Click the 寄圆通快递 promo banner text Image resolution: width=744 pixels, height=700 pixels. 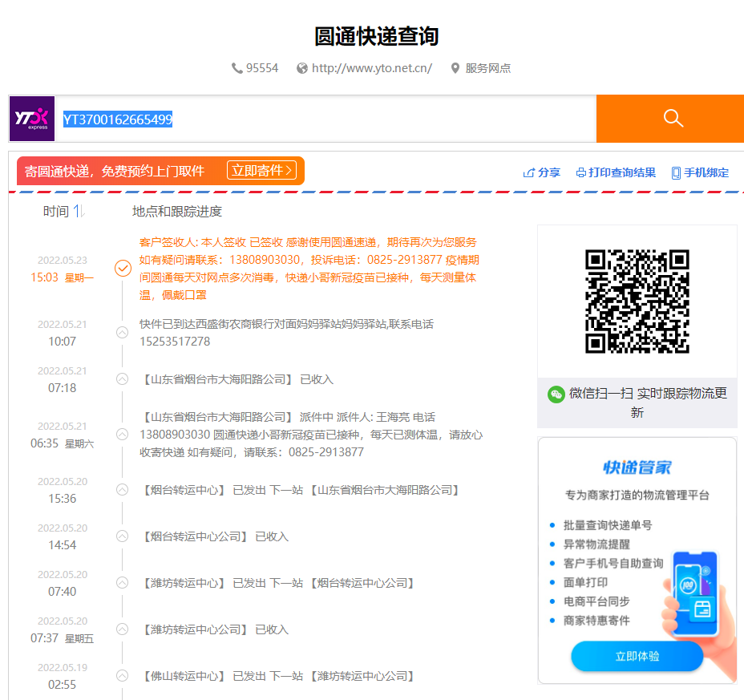(115, 172)
